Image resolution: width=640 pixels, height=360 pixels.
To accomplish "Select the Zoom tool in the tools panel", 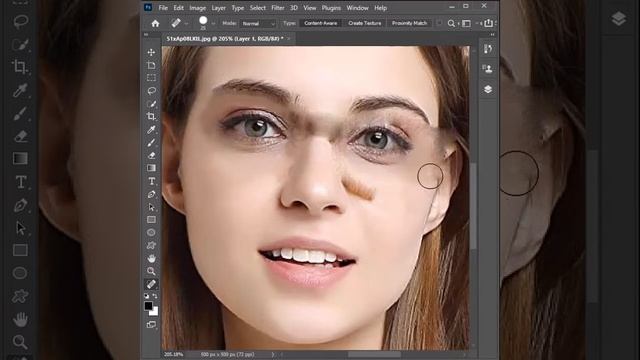I will click(151, 271).
